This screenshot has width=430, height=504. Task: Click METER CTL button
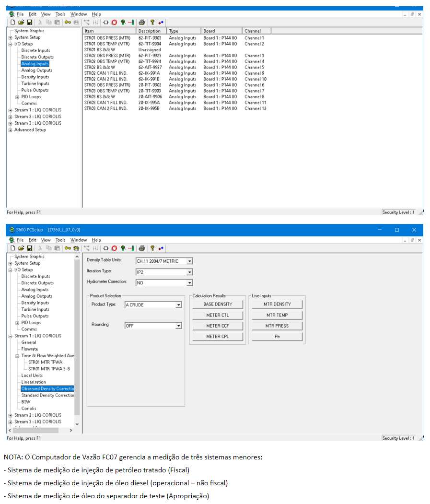218,316
